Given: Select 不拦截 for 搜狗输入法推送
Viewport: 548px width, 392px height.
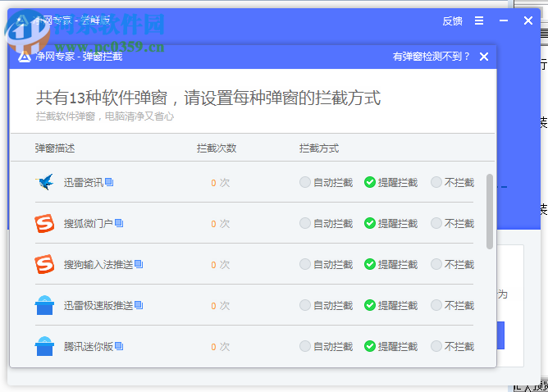Looking at the screenshot, I should click(452, 264).
